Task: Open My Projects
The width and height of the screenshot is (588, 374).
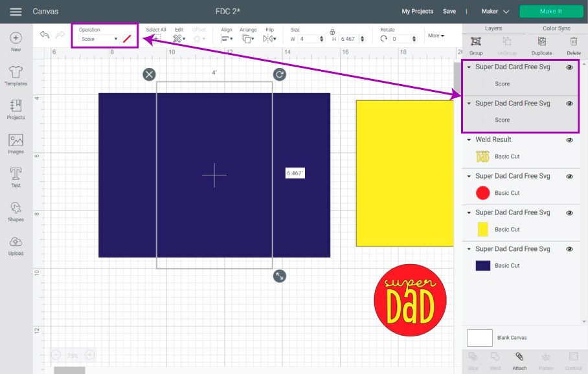Action: (x=417, y=12)
